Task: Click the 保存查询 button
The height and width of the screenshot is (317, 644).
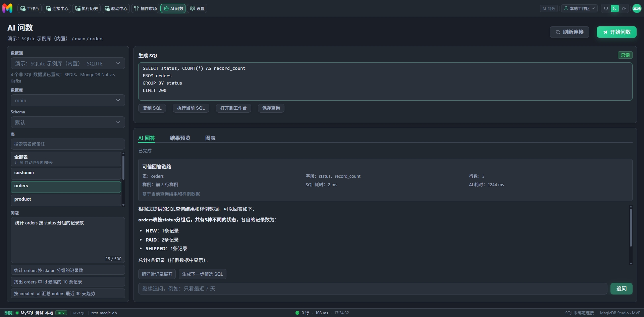Action: pyautogui.click(x=271, y=108)
